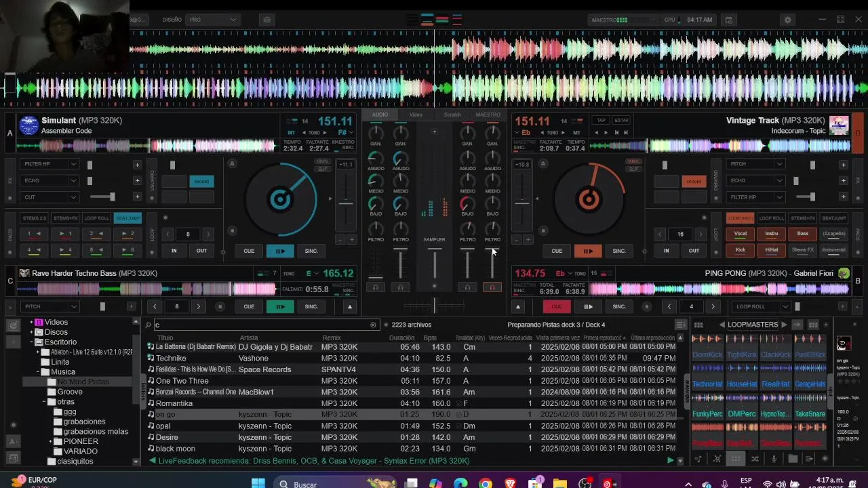
Task: Open browser list options icon
Action: 680,325
